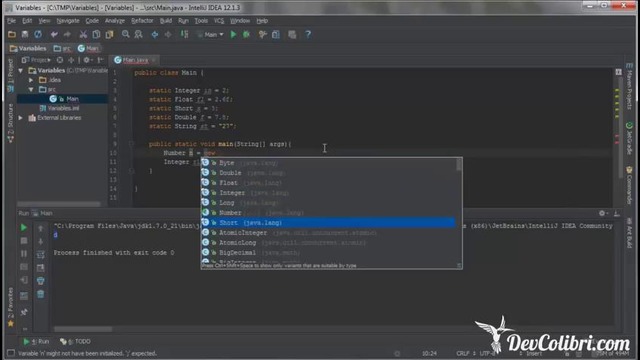The height and width of the screenshot is (360, 640).
Task: Close the Main.java editor tab
Action: [x=154, y=60]
